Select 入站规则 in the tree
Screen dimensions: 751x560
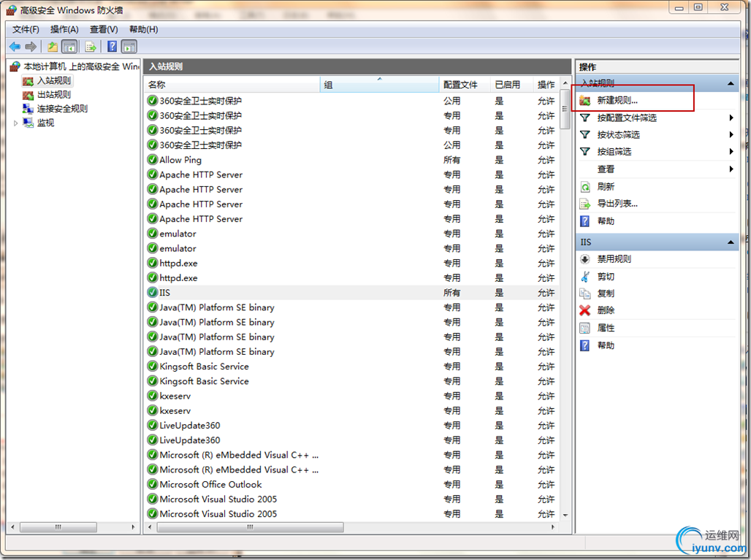[x=53, y=81]
